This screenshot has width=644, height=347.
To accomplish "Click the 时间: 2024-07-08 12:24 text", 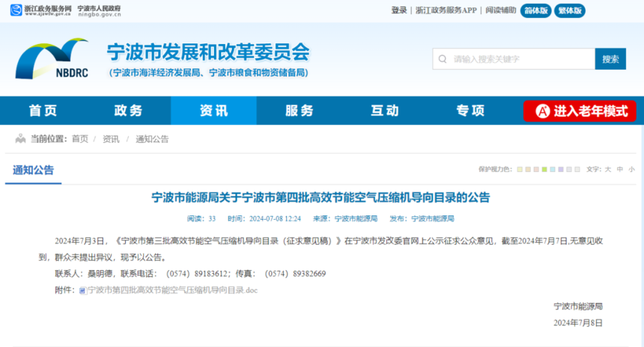I will tap(264, 218).
